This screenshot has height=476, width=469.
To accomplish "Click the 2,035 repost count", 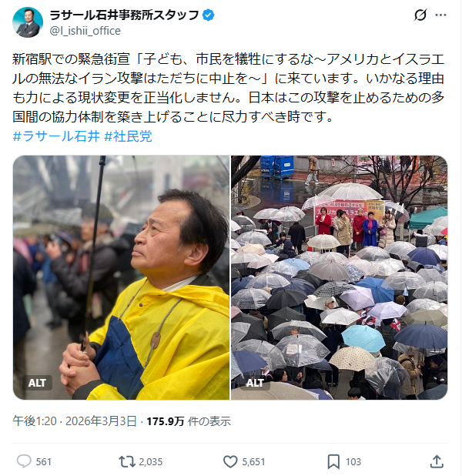I will [x=151, y=461].
